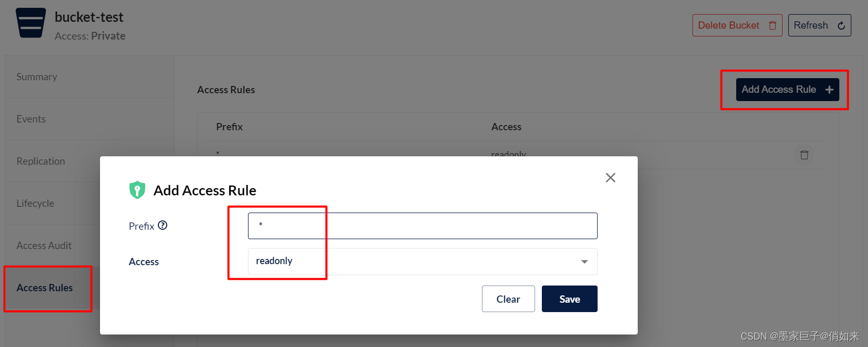Expand the Access readonly dropdown
Viewport: 868px width, 347px height.
pyautogui.click(x=422, y=262)
